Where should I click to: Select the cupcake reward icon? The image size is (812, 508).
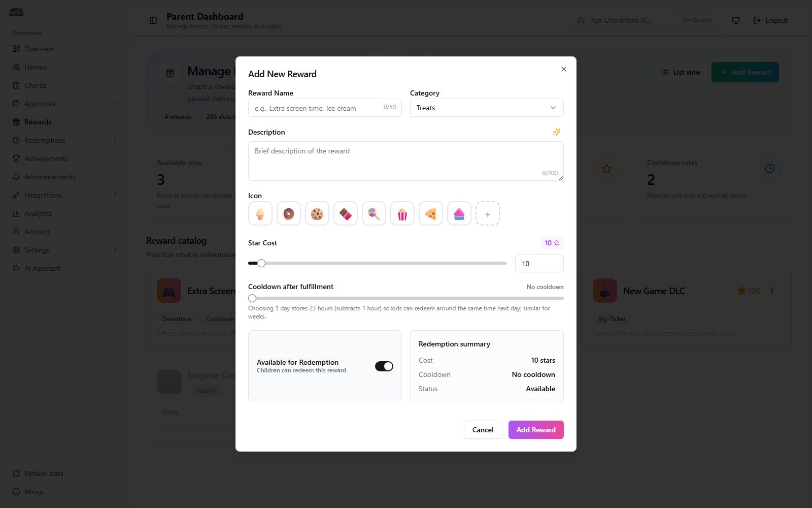tap(459, 213)
